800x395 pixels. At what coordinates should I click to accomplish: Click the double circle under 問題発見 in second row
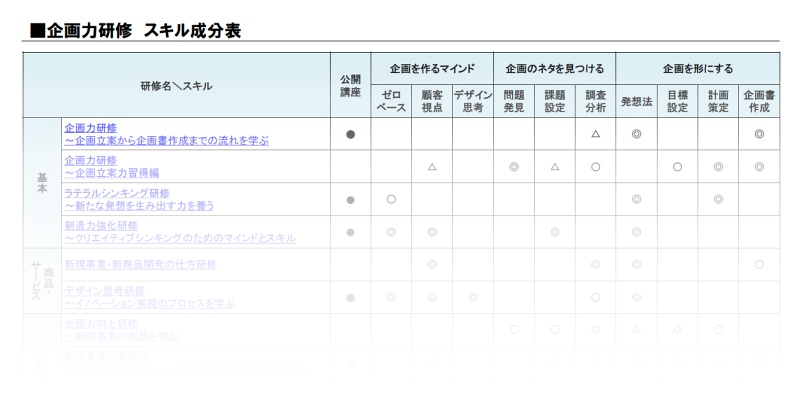pos(514,166)
